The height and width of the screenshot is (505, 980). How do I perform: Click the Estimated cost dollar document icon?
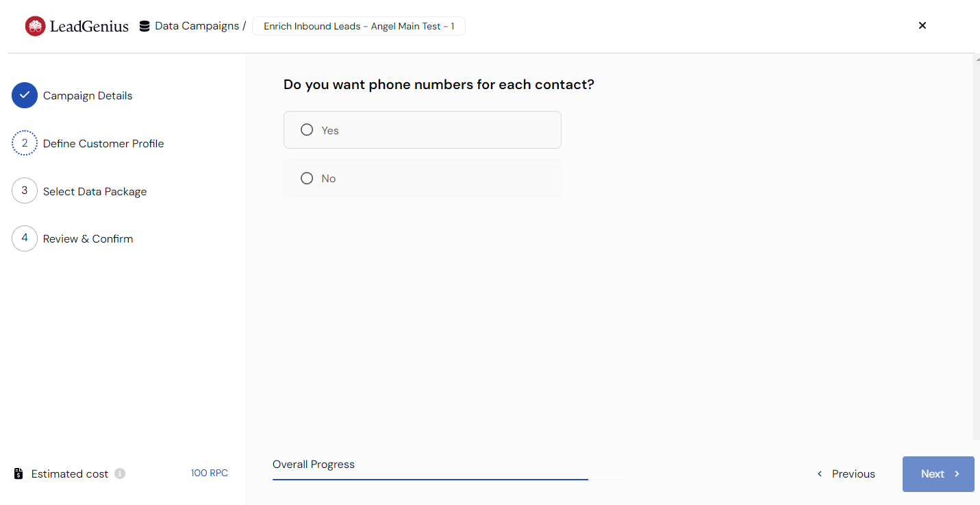(x=19, y=473)
